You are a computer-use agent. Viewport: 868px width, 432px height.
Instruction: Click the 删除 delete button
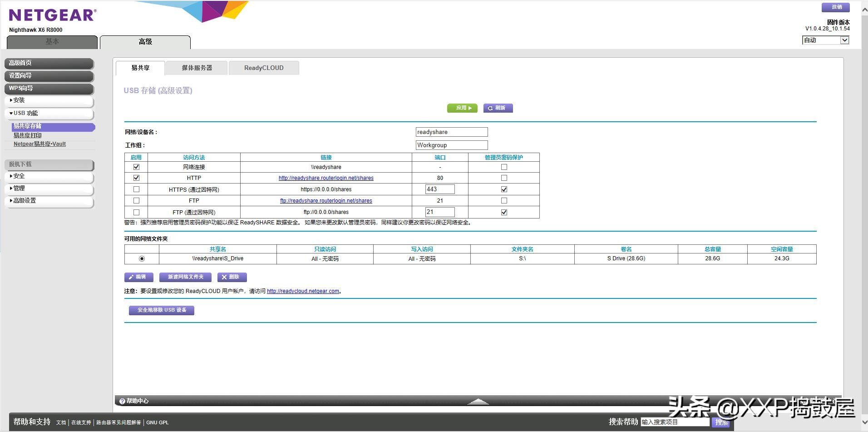(x=232, y=277)
